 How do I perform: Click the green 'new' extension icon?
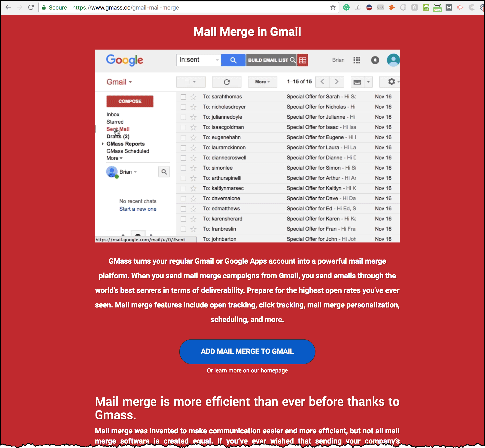point(437,8)
